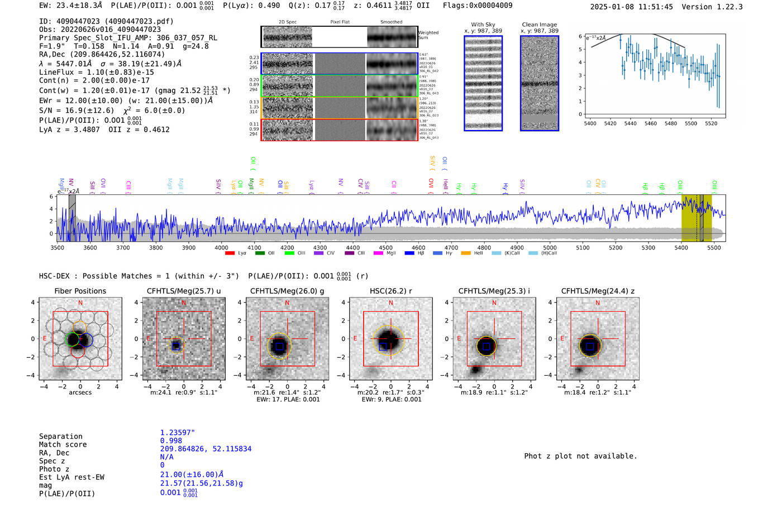
Task: Click the Clean Image fiber cutout
Action: point(540,83)
